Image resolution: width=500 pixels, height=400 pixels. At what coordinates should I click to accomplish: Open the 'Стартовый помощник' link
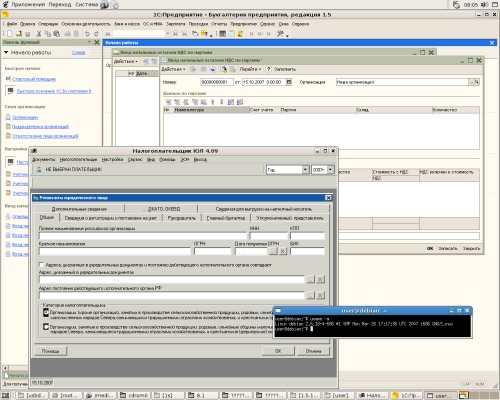pos(34,79)
